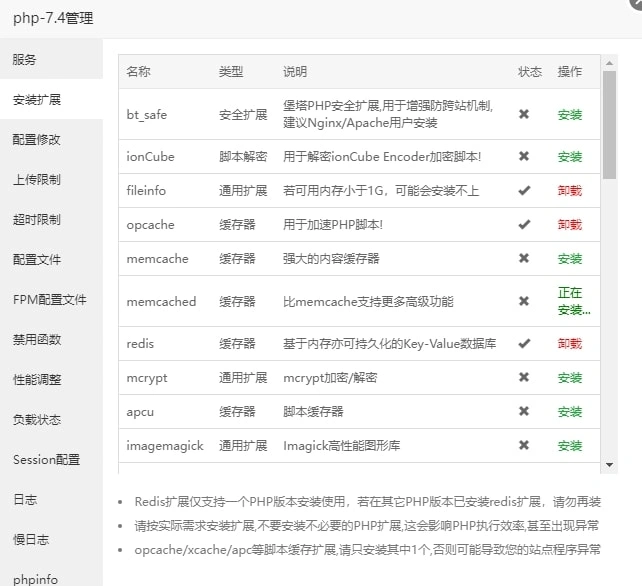Click the X status icon for imagemagick
This screenshot has width=642, height=586.
pos(524,445)
